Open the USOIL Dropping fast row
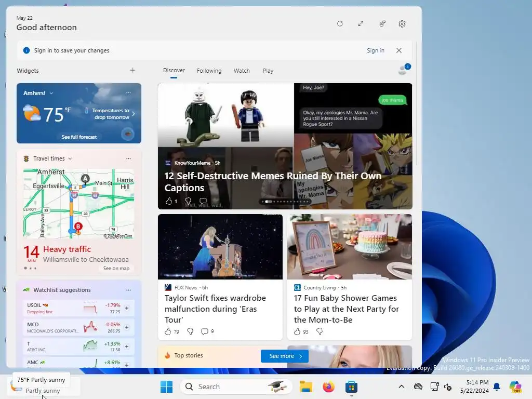This screenshot has width=532, height=399. coord(79,308)
